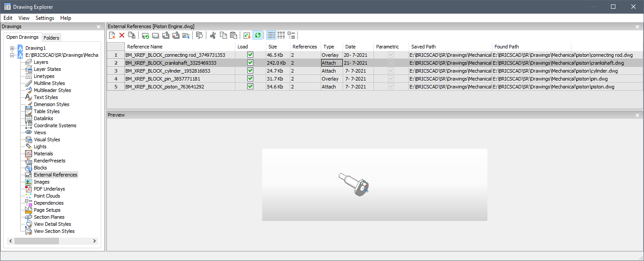Screen dimensions: 644x261
Task: Switch to Icon view in toolbar
Action: point(281,35)
